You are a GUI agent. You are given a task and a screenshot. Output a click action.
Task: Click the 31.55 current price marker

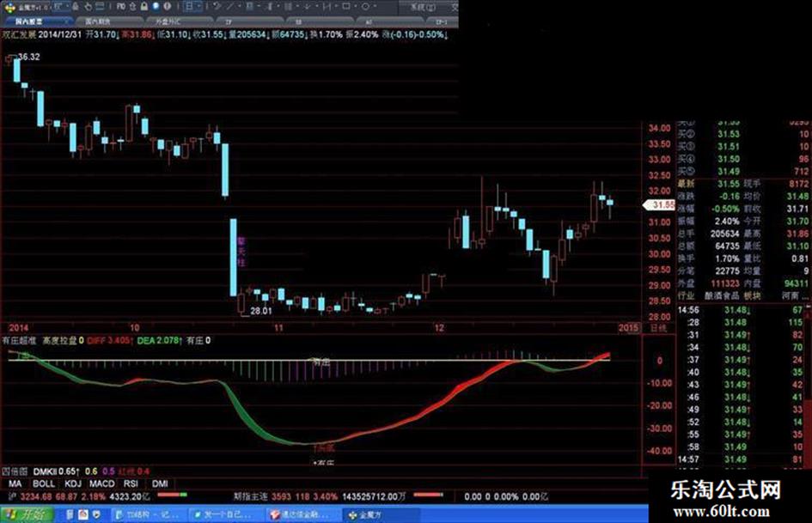[x=659, y=205]
